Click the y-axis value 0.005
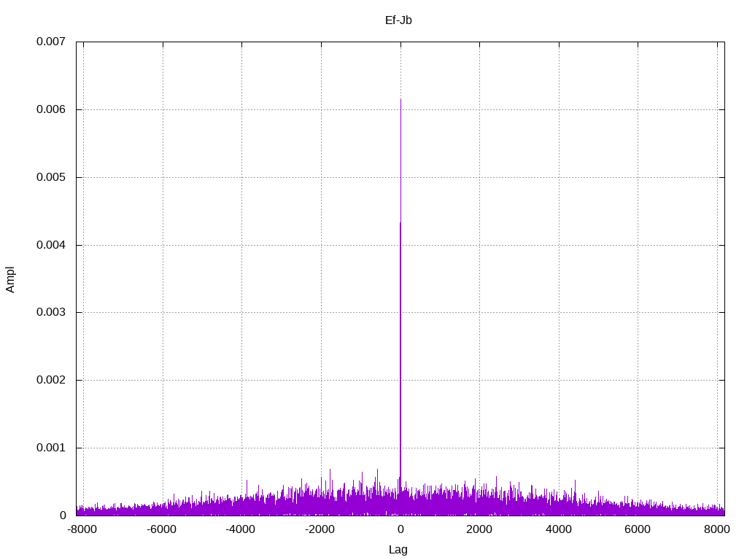 (51, 178)
